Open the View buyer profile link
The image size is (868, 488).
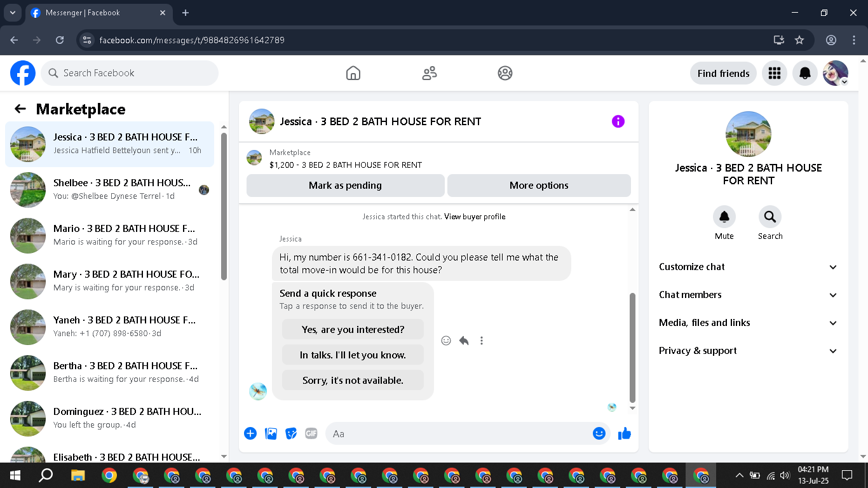[475, 217]
